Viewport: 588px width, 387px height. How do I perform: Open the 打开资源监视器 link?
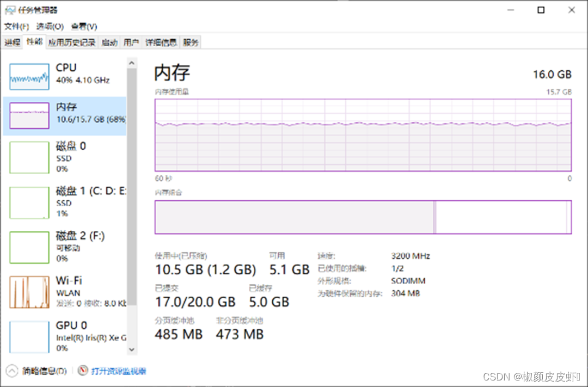tap(119, 371)
